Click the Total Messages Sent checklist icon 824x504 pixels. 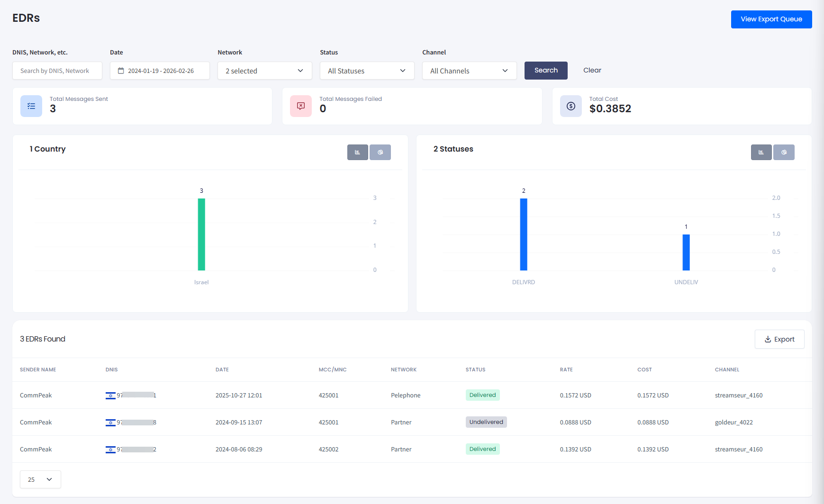click(31, 106)
